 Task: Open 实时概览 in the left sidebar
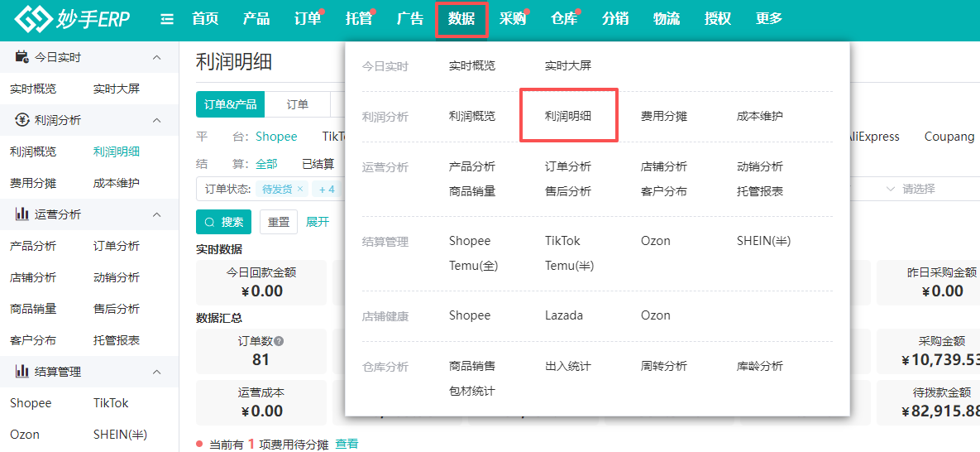pos(33,89)
